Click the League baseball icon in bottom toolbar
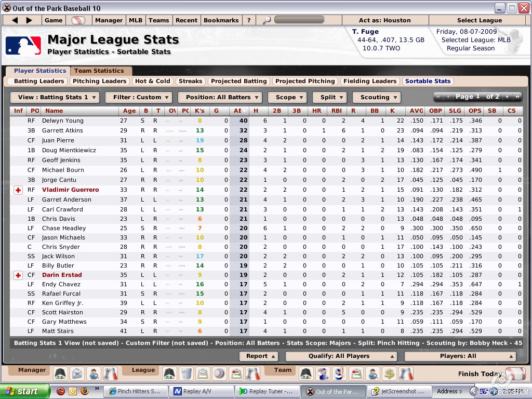The width and height of the screenshot is (532, 399). tap(219, 374)
